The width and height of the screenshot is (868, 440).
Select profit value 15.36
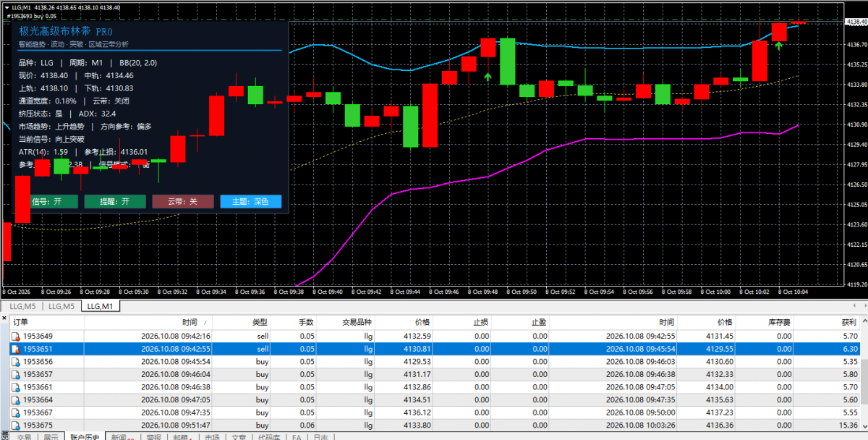coord(847,425)
